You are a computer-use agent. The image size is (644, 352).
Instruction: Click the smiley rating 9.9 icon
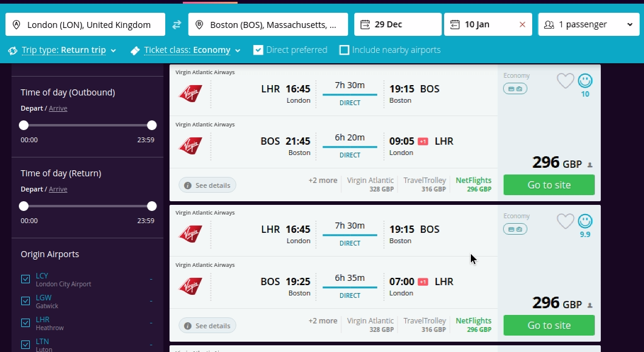585,221
